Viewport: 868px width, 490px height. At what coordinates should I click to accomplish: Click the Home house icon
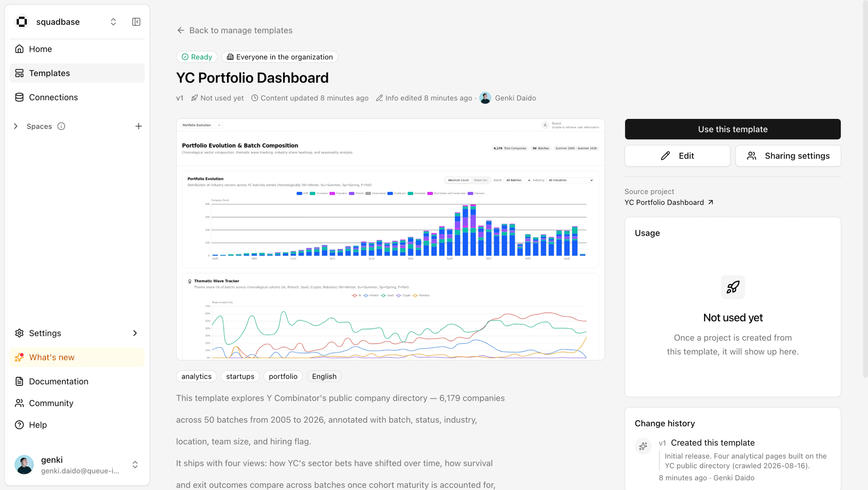20,49
